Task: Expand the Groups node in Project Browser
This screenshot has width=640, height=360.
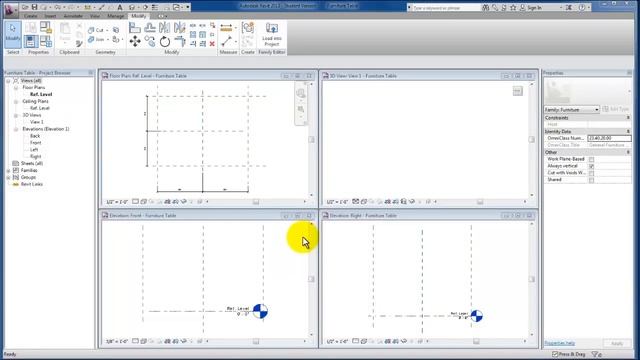Action: click(x=8, y=178)
